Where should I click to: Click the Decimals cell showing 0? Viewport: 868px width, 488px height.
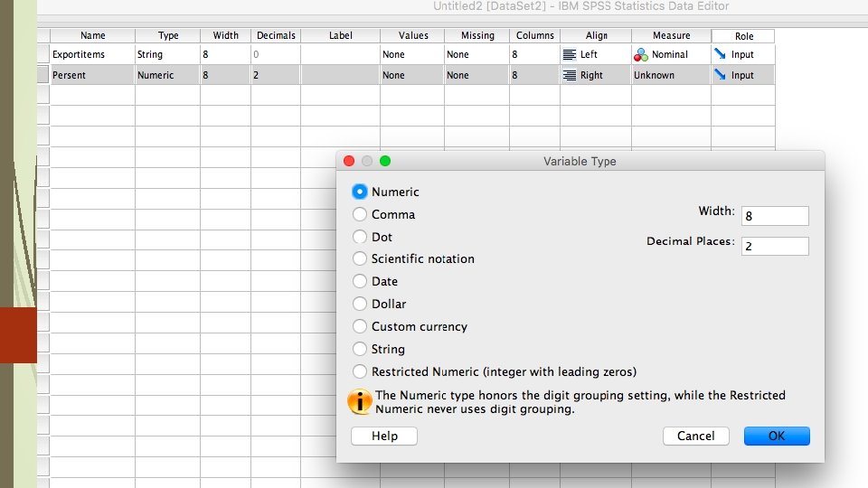pos(276,54)
